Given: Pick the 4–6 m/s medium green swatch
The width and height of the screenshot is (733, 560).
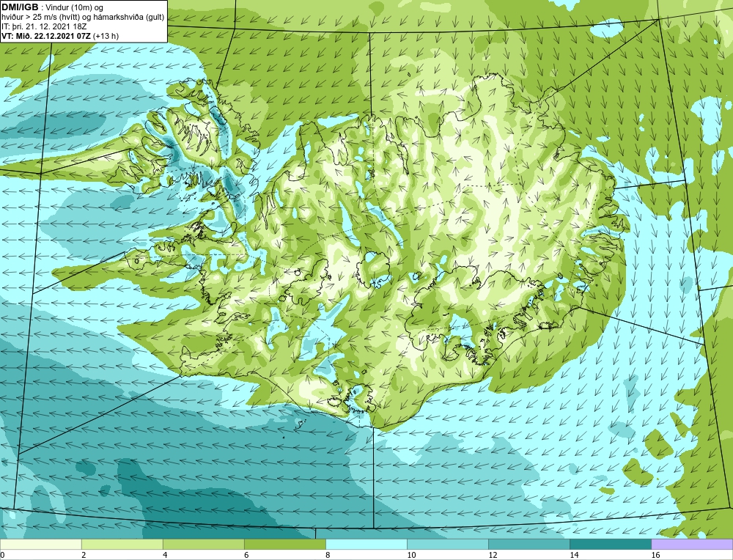Looking at the screenshot, I should 203,545.
